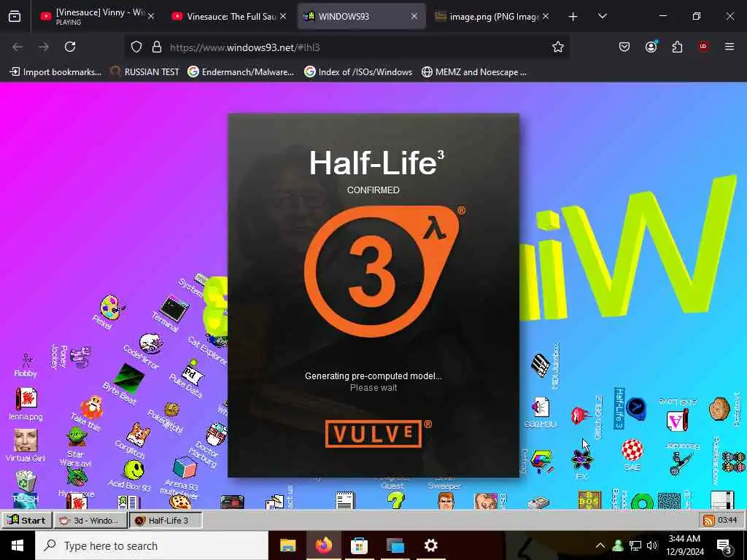
Task: Open the yellow question mark icon
Action: [x=395, y=500]
